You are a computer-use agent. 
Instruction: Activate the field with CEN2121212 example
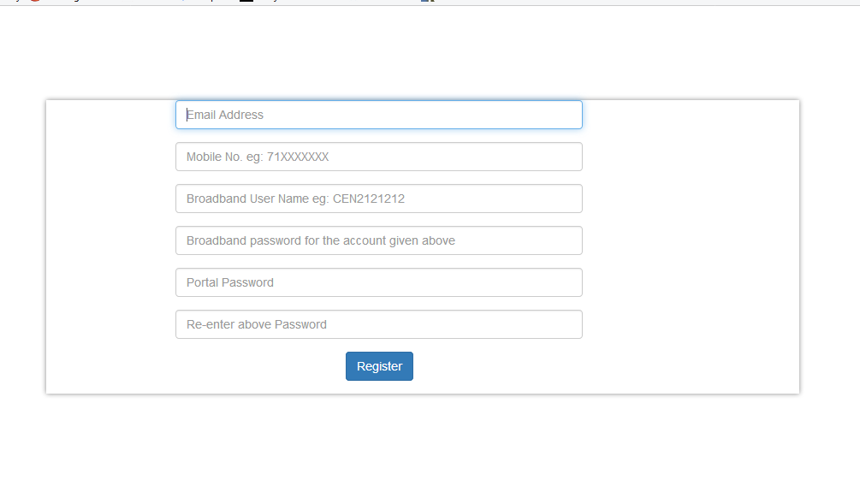378,199
